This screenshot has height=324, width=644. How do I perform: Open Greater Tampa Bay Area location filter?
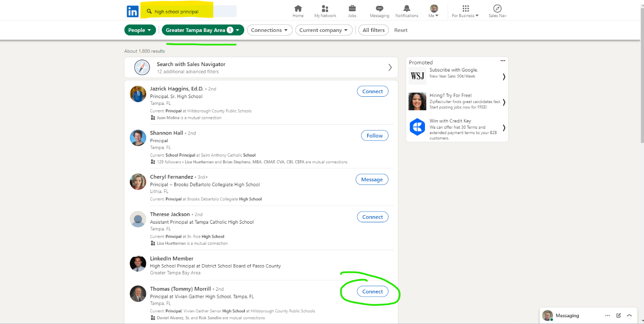[x=203, y=30]
